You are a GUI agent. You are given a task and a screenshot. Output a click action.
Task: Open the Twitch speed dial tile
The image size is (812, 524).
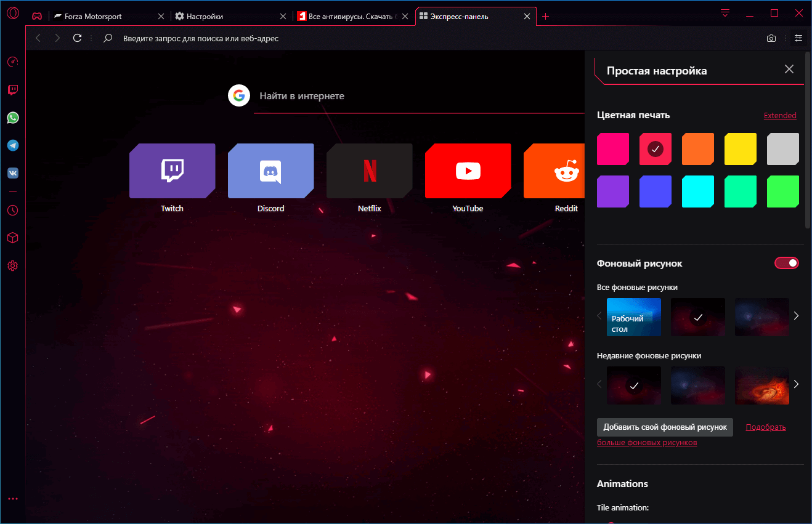click(173, 171)
